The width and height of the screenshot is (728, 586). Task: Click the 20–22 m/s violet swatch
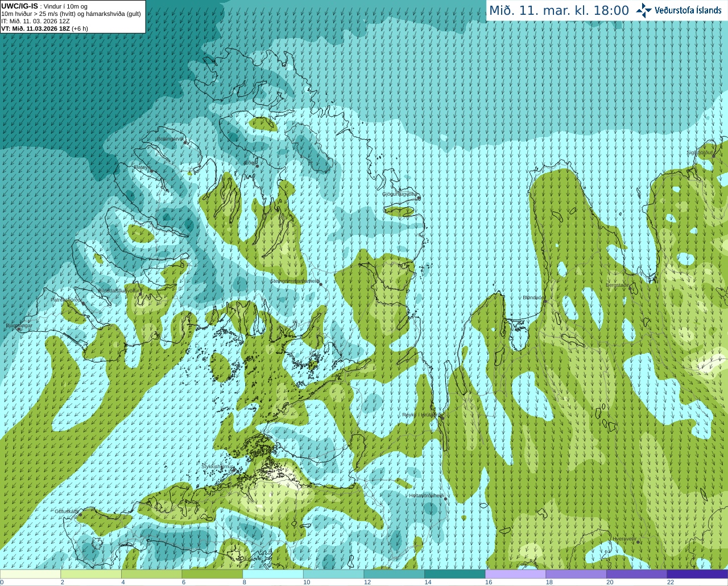pyautogui.click(x=637, y=574)
